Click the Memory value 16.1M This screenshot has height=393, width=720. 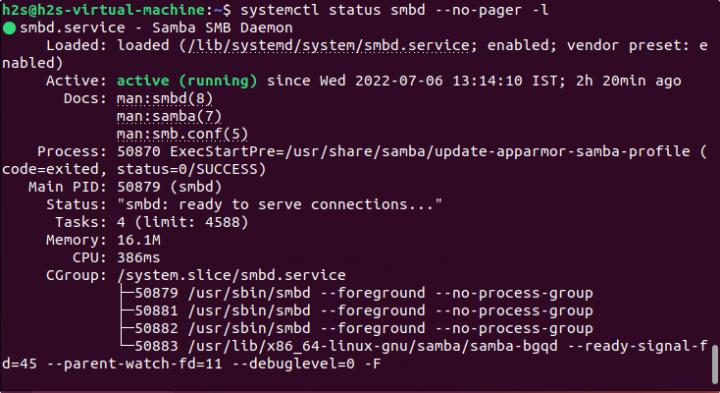coord(139,240)
